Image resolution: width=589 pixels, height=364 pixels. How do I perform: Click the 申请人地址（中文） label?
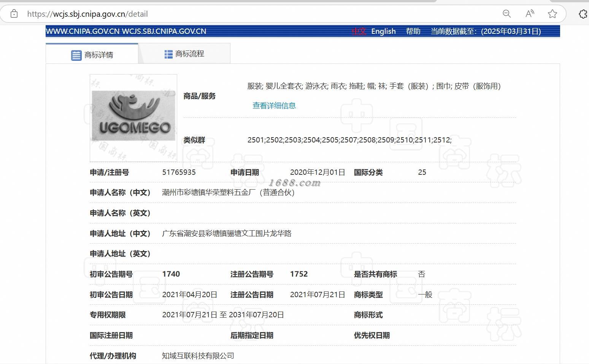coord(120,233)
